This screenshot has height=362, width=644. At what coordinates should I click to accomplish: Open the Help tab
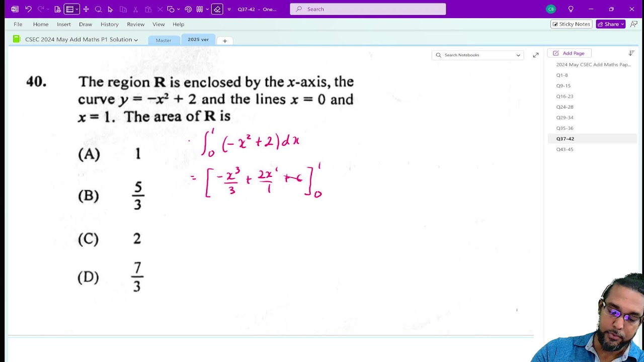point(178,24)
